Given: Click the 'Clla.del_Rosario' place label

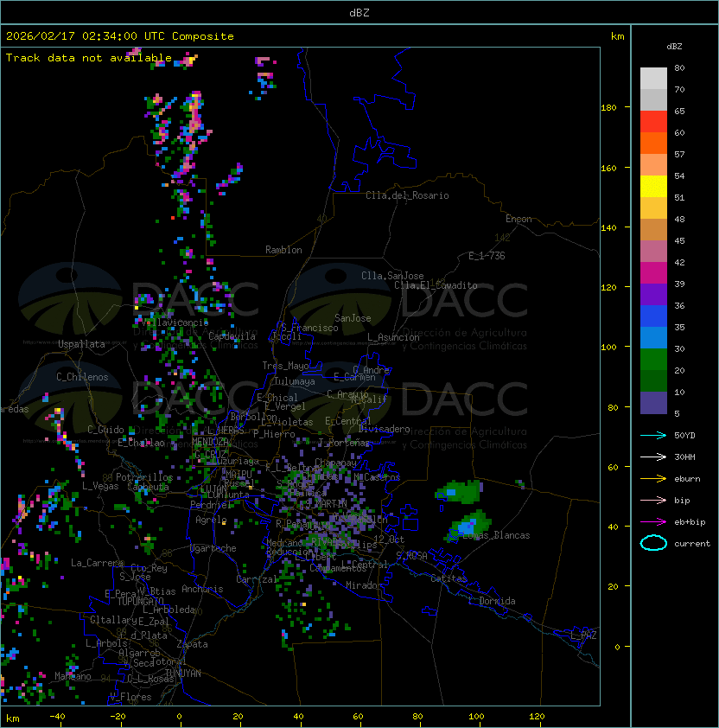Looking at the screenshot, I should 407,195.
